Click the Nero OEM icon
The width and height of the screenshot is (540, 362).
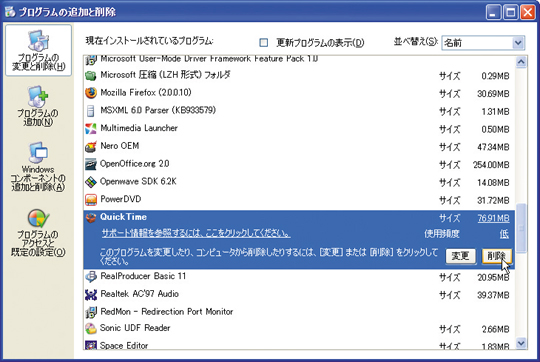91,146
